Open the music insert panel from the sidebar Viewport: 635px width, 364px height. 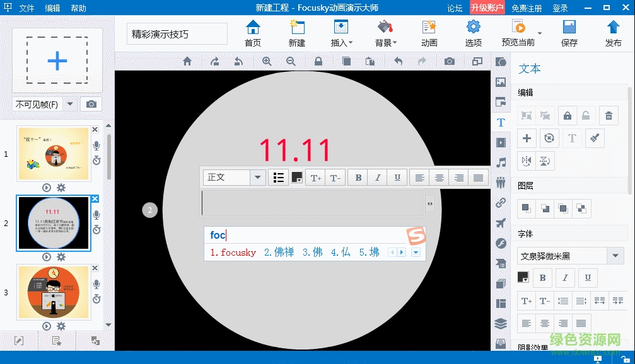click(501, 161)
